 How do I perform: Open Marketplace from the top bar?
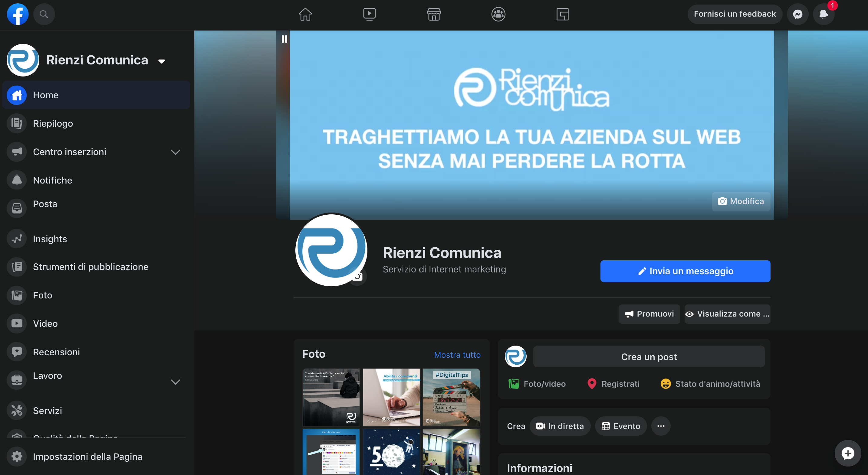[434, 14]
